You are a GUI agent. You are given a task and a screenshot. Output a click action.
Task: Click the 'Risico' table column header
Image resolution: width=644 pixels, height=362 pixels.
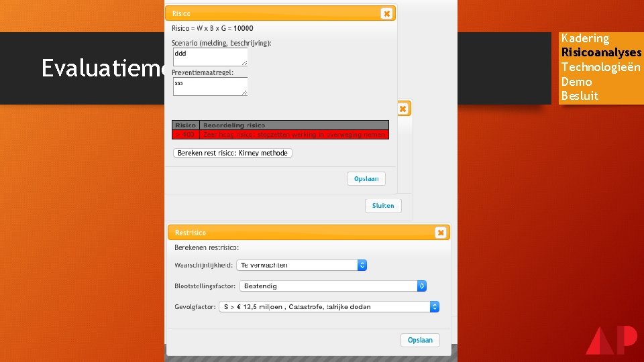pos(186,125)
